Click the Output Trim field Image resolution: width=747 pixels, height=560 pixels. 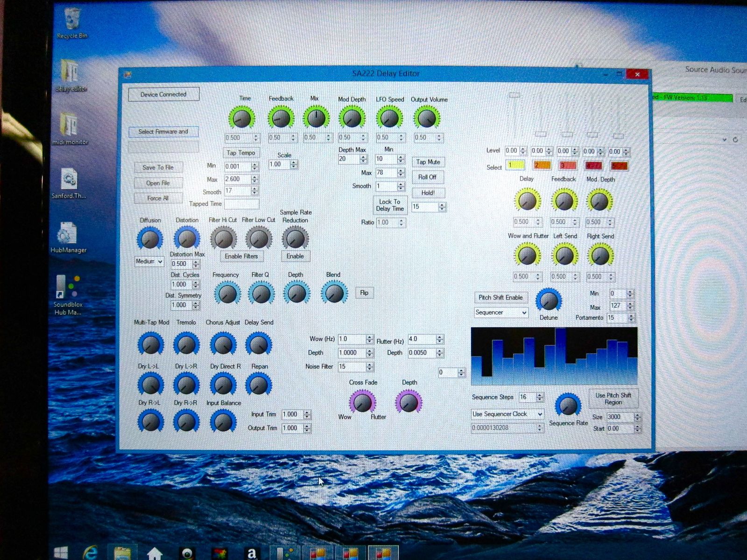tap(296, 428)
